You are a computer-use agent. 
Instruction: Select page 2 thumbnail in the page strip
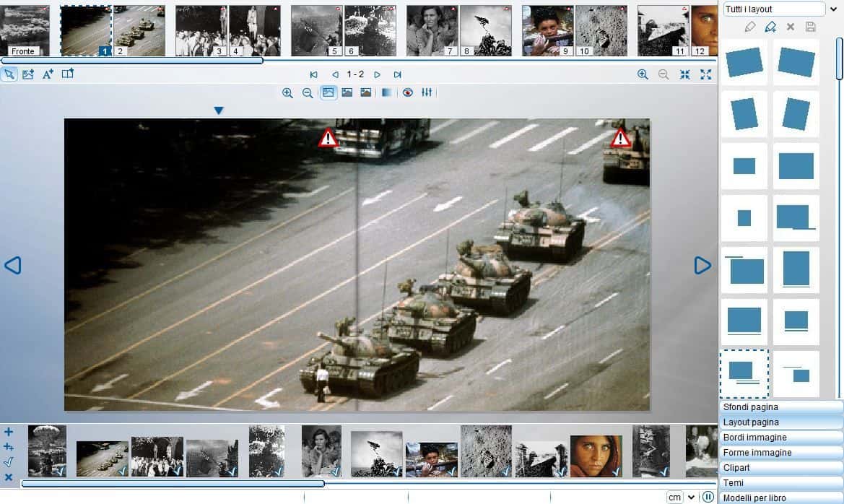coord(139,31)
